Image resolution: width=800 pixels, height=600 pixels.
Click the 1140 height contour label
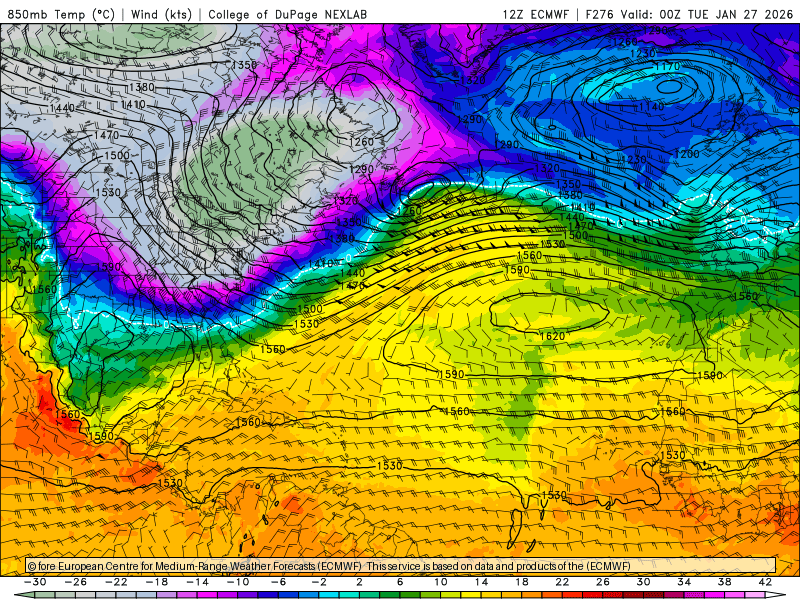[x=652, y=107]
